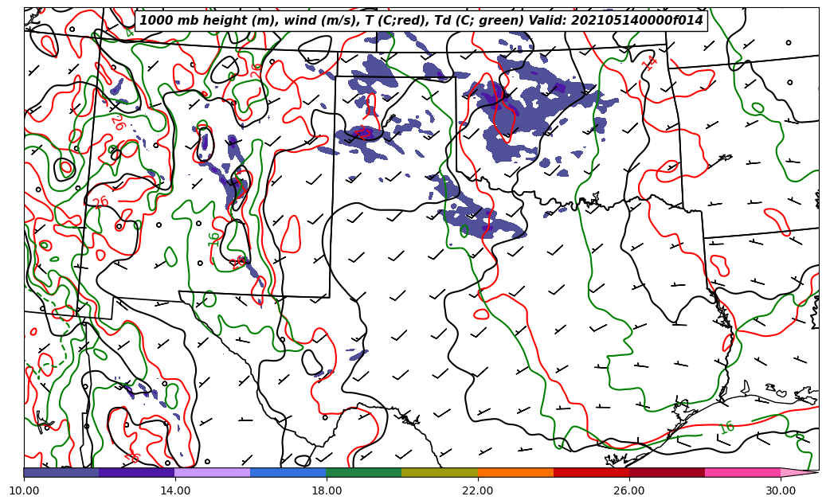Click the 10.00 colorbar tick label
This screenshot has width=826, height=504.
(24, 490)
